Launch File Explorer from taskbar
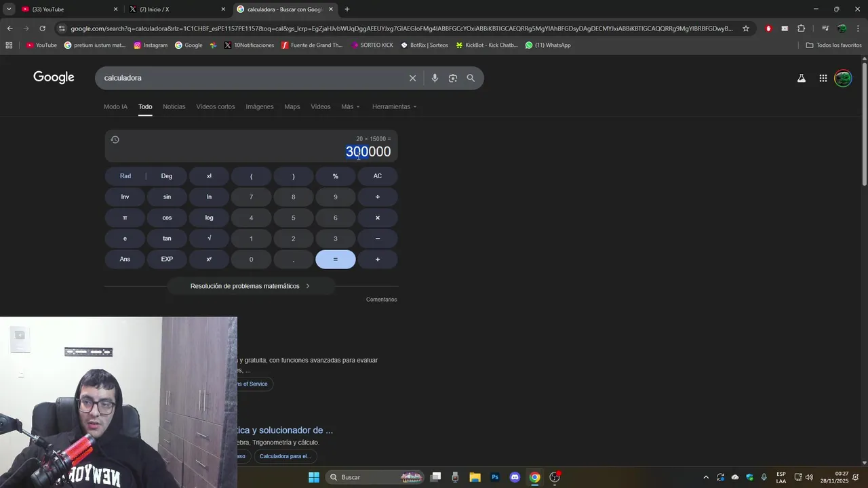The height and width of the screenshot is (488, 868). [475, 477]
